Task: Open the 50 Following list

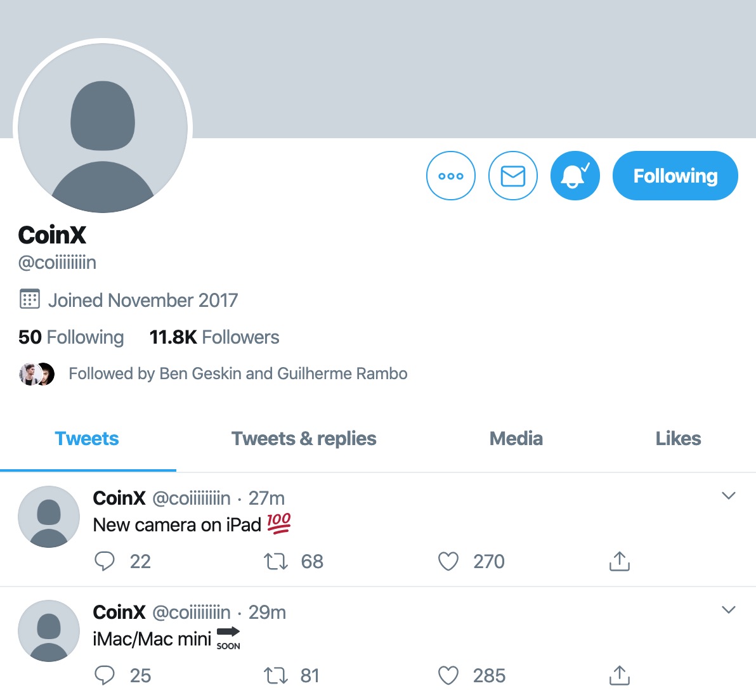Action: (x=71, y=337)
